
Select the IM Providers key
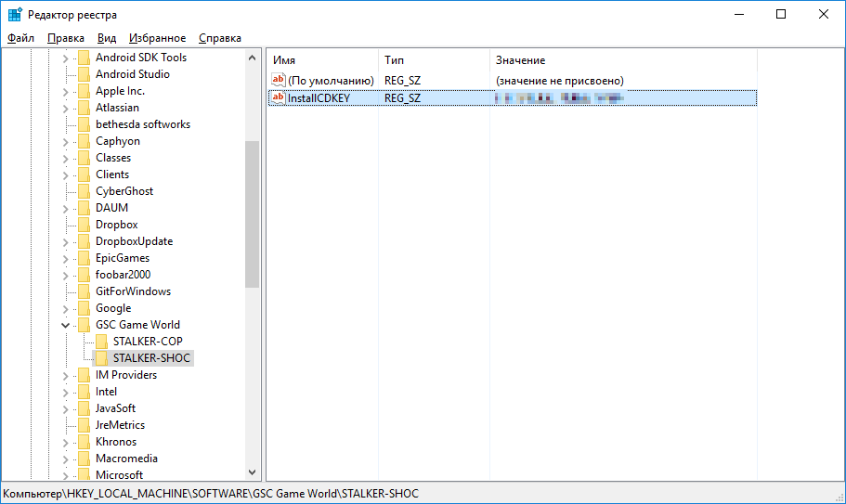point(126,375)
